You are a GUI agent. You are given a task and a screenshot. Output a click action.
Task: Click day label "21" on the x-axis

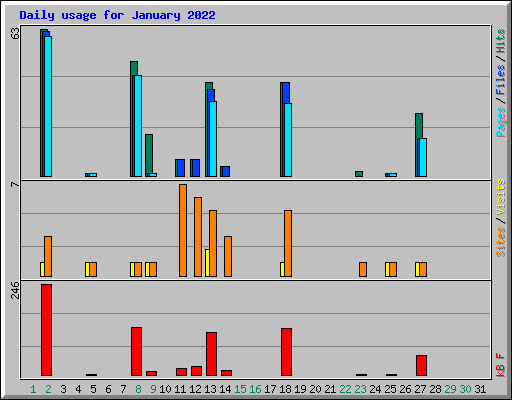point(330,389)
